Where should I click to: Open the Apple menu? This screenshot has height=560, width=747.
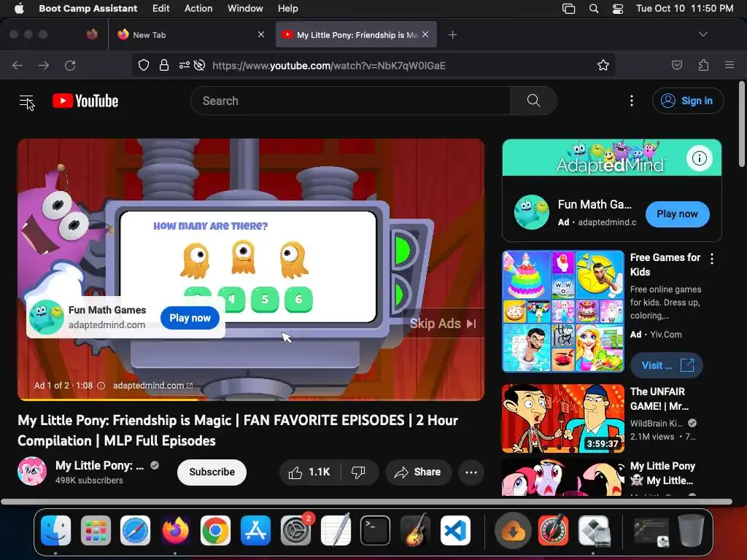[x=19, y=8]
